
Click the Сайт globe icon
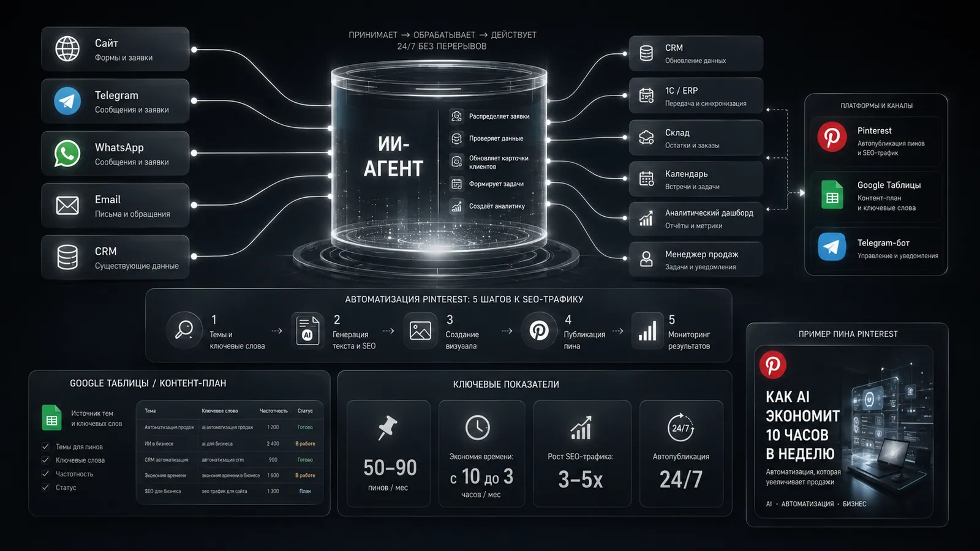(67, 49)
